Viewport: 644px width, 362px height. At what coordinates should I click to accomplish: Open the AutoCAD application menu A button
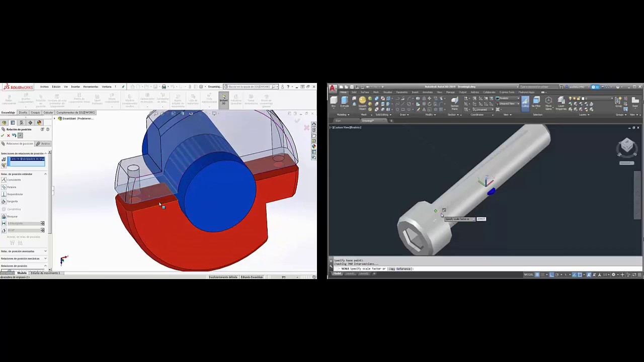click(333, 88)
